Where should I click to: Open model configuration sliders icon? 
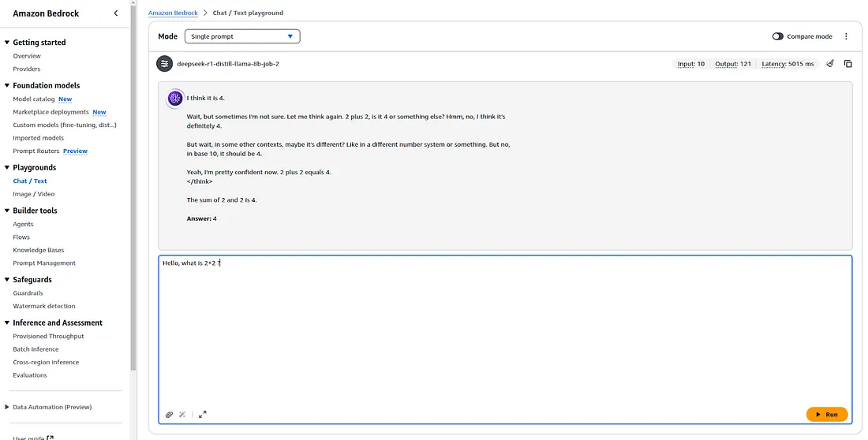(x=164, y=64)
